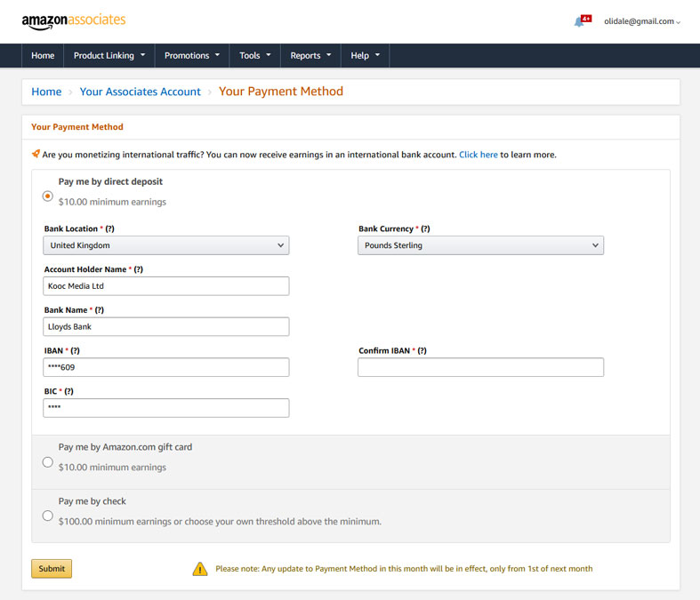Go to Your Associates Account breadcrumb
Screen dimensions: 700x600
pyautogui.click(x=141, y=92)
